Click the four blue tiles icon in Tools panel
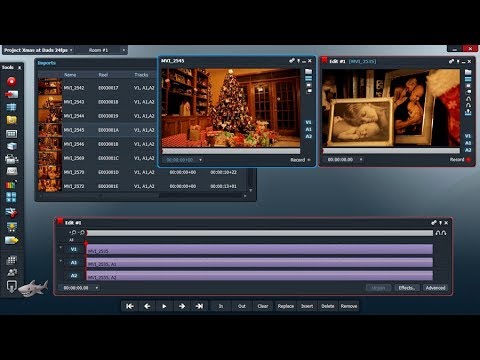Image resolution: width=480 pixels, height=360 pixels. 11,197
